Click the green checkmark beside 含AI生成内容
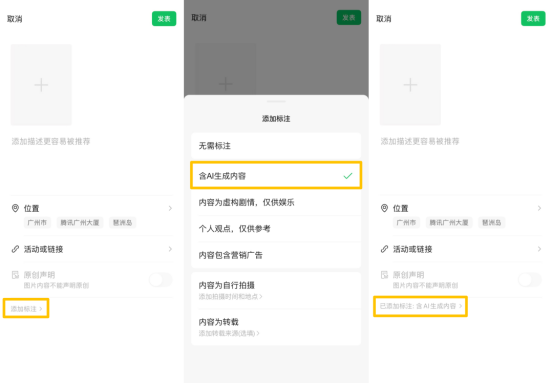Viewport: 553px width, 383px height. click(348, 176)
